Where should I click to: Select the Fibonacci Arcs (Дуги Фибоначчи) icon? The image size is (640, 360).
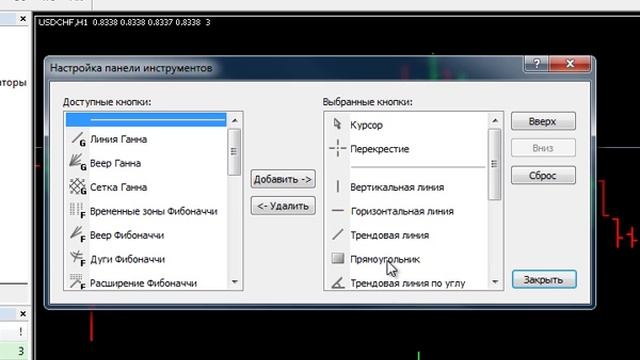[x=78, y=259]
